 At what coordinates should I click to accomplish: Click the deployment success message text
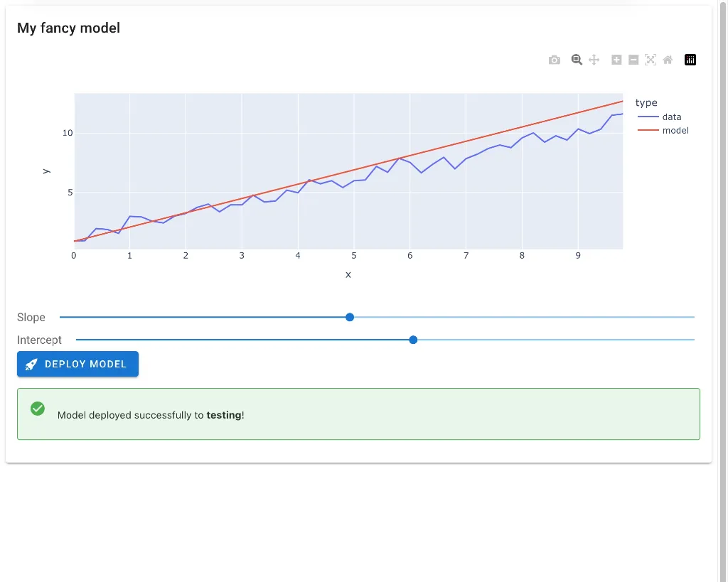tap(151, 415)
